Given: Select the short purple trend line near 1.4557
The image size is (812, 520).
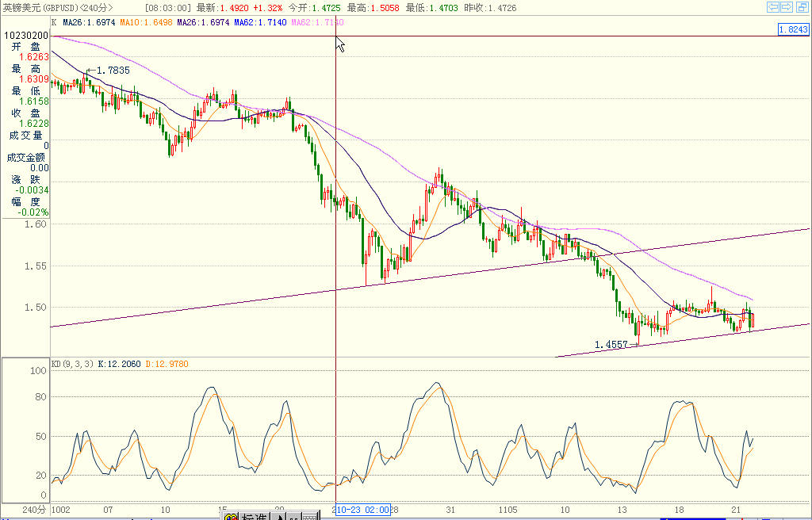Looking at the screenshot, I should pos(683,341).
